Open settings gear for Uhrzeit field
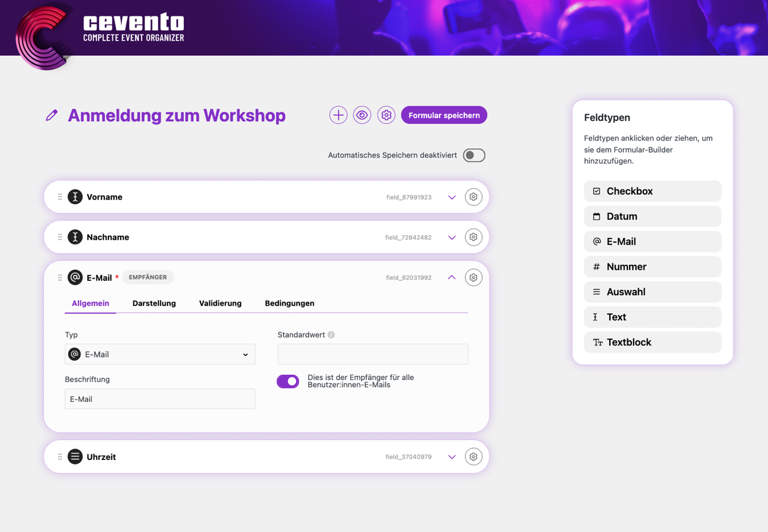The image size is (768, 532). pos(473,457)
